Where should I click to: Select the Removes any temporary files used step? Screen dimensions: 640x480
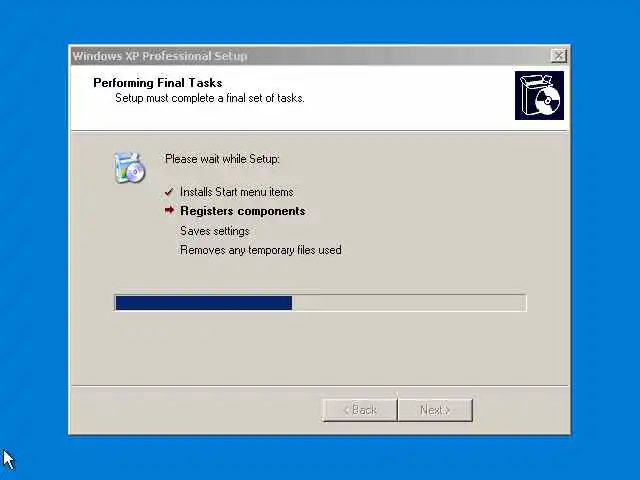pyautogui.click(x=261, y=250)
